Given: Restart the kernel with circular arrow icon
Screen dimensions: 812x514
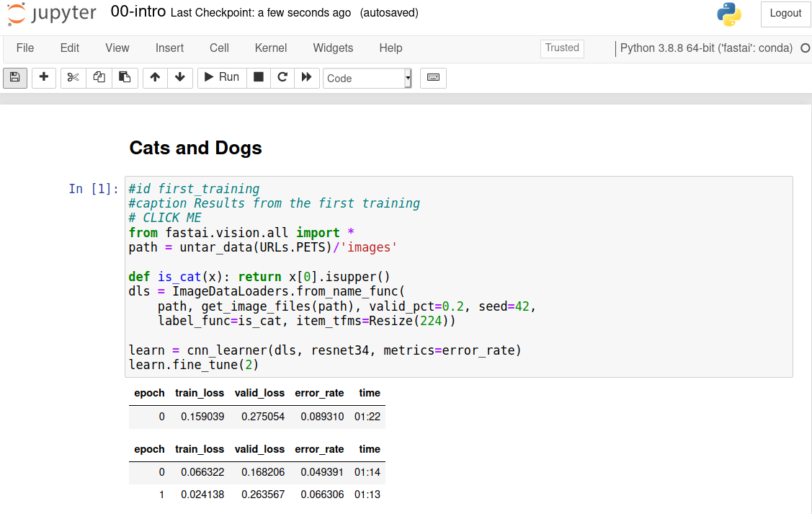Looking at the screenshot, I should (282, 77).
